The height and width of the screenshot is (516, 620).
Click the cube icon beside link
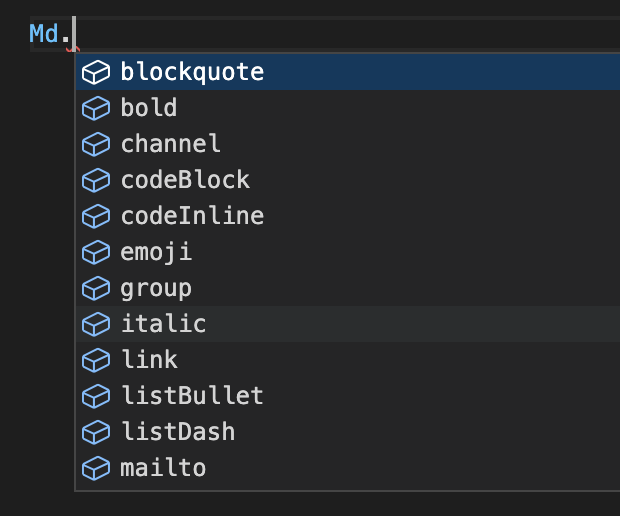[x=95, y=360]
